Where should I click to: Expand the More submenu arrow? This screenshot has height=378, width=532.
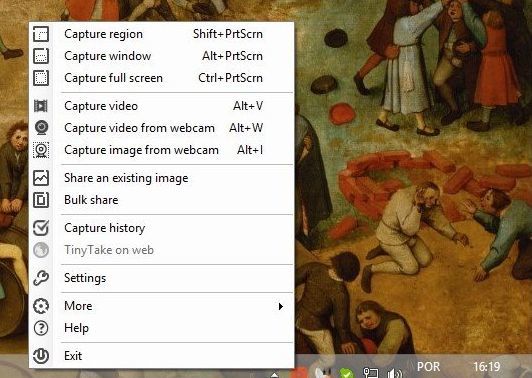tap(281, 306)
